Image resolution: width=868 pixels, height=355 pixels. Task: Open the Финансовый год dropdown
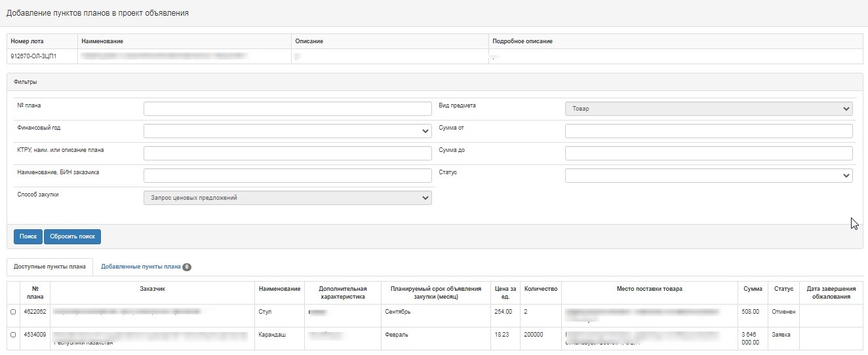[288, 131]
